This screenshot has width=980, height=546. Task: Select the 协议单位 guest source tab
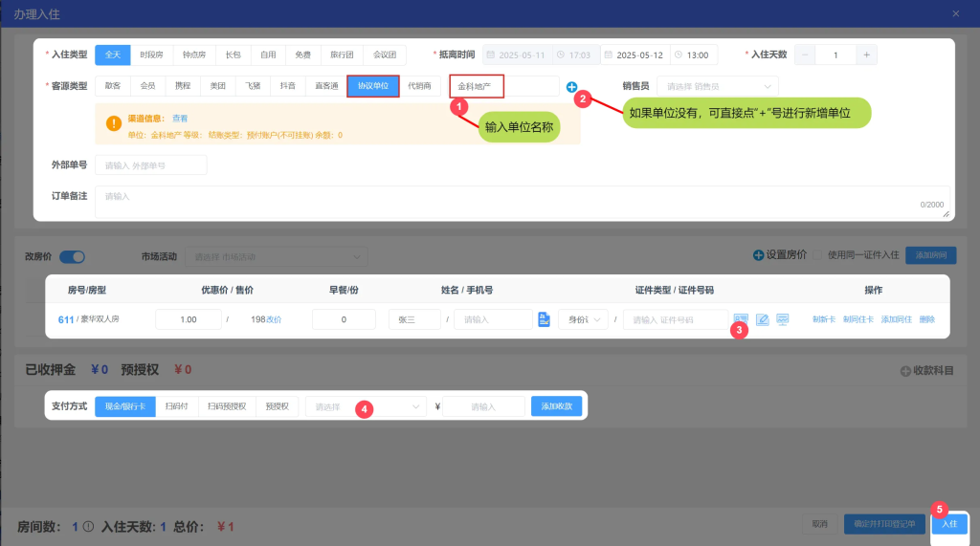click(372, 86)
